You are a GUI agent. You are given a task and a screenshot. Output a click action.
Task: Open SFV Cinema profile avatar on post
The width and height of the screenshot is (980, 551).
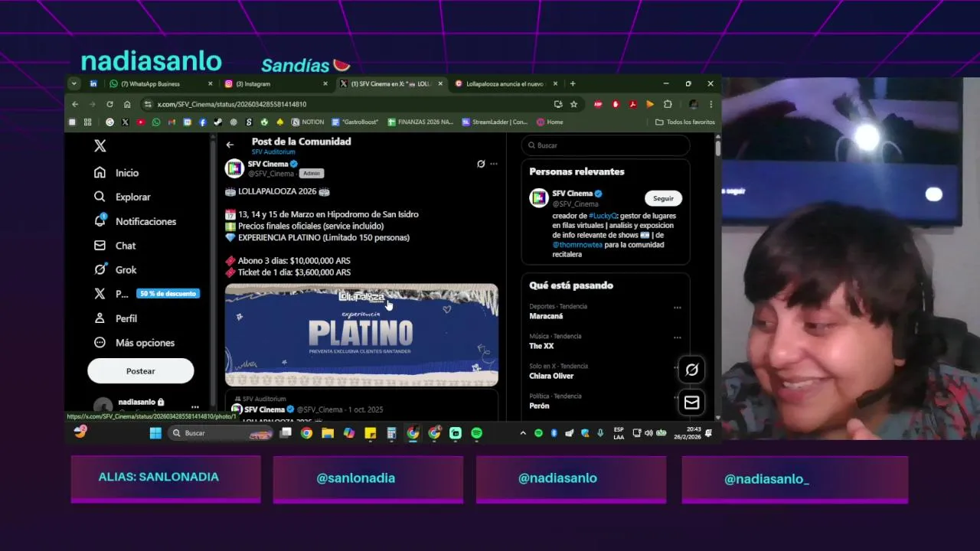234,168
